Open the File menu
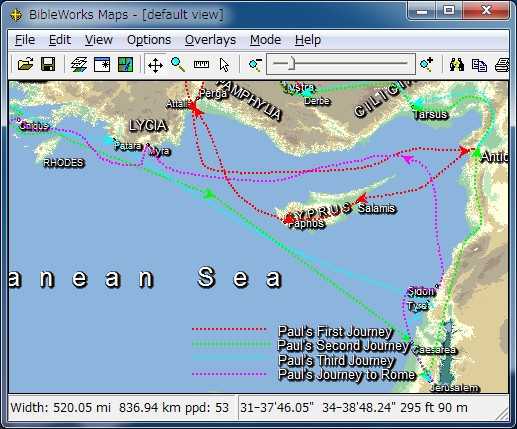The height and width of the screenshot is (429, 517). click(x=25, y=40)
